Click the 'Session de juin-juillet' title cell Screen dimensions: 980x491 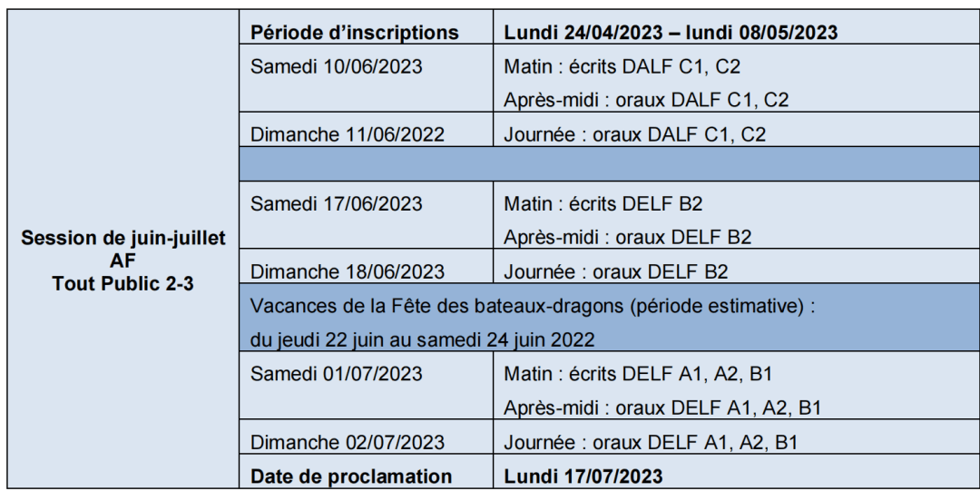123,249
